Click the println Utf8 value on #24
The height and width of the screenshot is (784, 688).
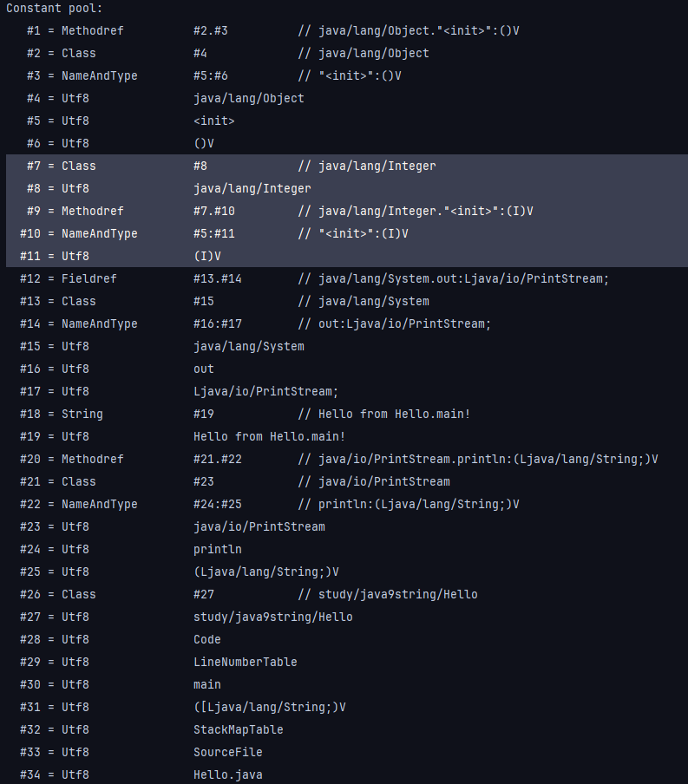coord(217,549)
